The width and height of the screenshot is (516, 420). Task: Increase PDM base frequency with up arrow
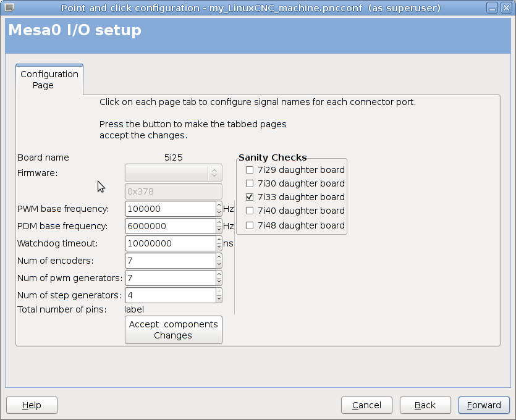[219, 223]
